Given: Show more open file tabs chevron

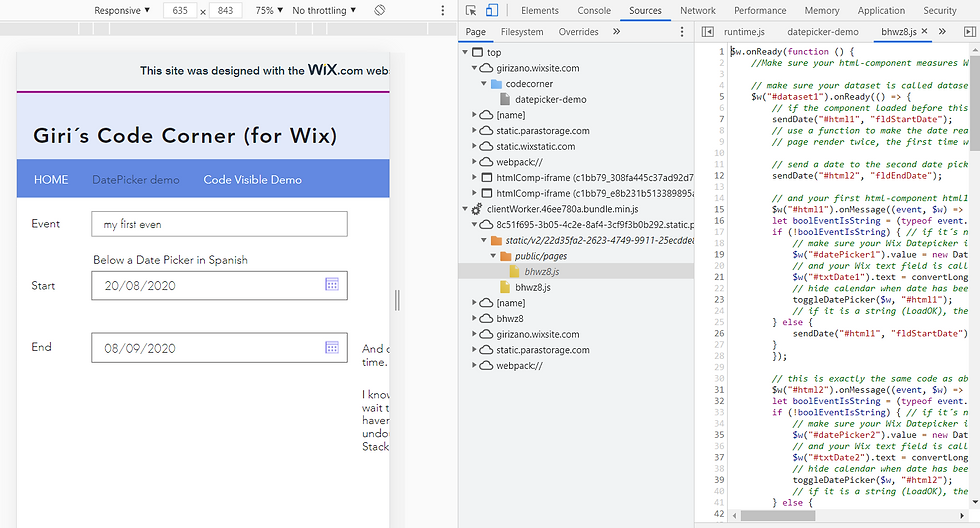Looking at the screenshot, I should pos(942,31).
